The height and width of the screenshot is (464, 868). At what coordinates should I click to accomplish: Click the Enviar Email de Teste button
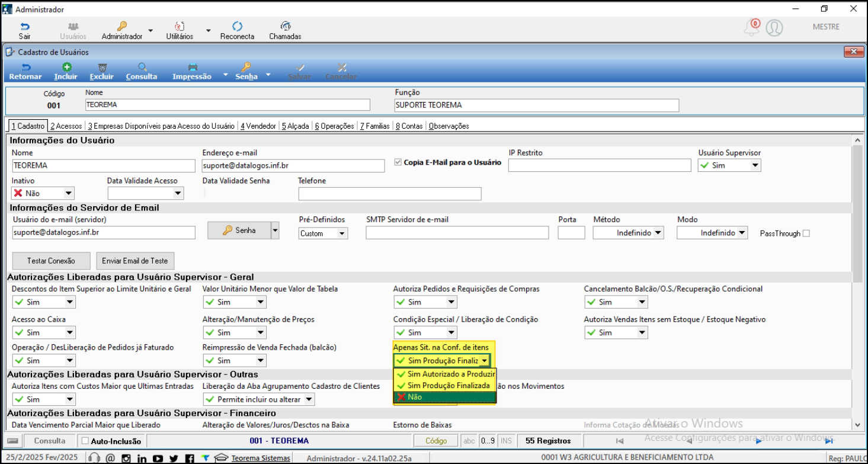click(135, 261)
